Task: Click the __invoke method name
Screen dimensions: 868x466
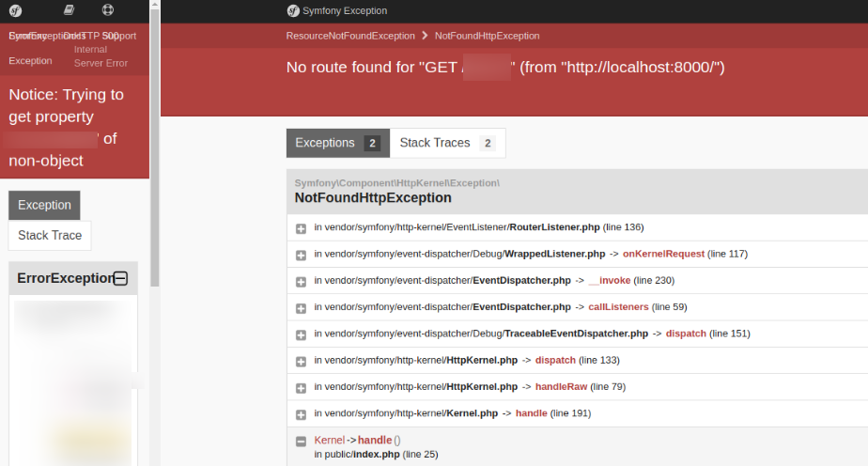Action: click(x=610, y=280)
